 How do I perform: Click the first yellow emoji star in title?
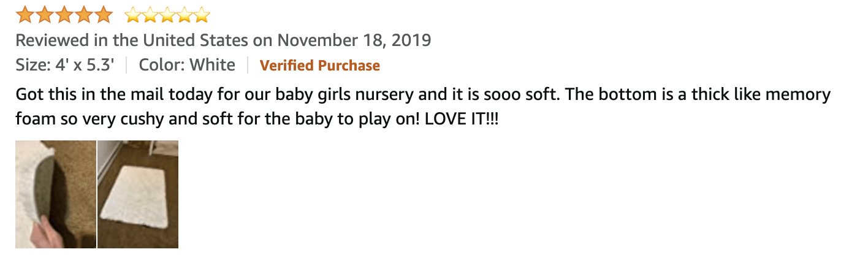pos(132,15)
